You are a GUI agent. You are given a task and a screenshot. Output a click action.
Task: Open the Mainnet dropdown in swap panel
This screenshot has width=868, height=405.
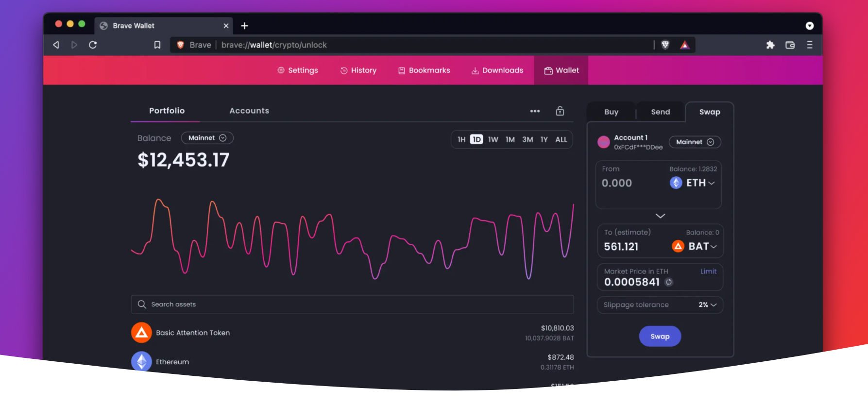[695, 142]
